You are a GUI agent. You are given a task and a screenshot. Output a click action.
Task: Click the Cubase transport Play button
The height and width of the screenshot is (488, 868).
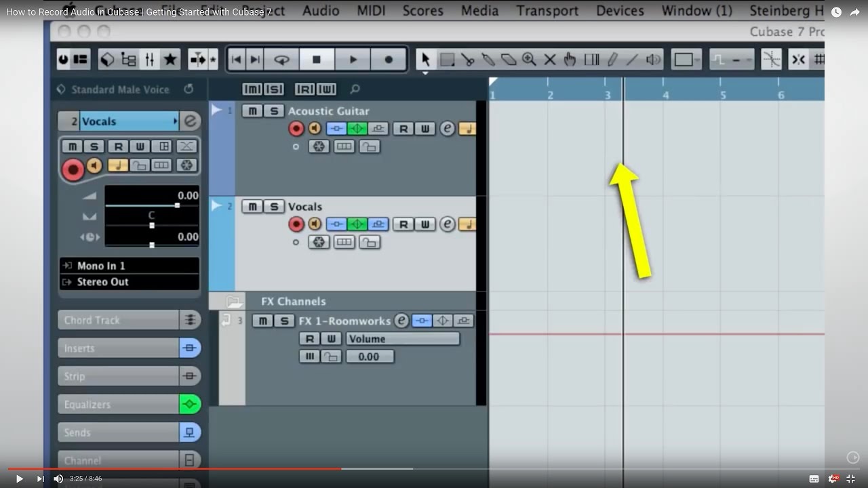click(353, 60)
